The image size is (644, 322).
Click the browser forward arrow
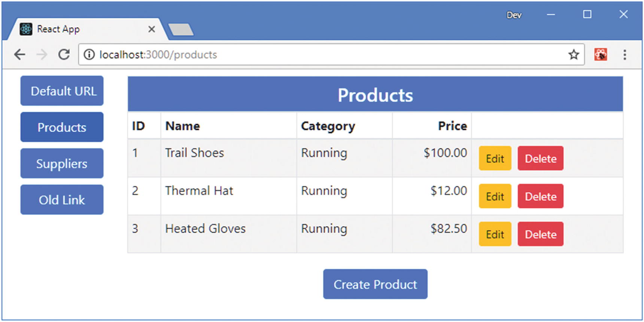42,55
